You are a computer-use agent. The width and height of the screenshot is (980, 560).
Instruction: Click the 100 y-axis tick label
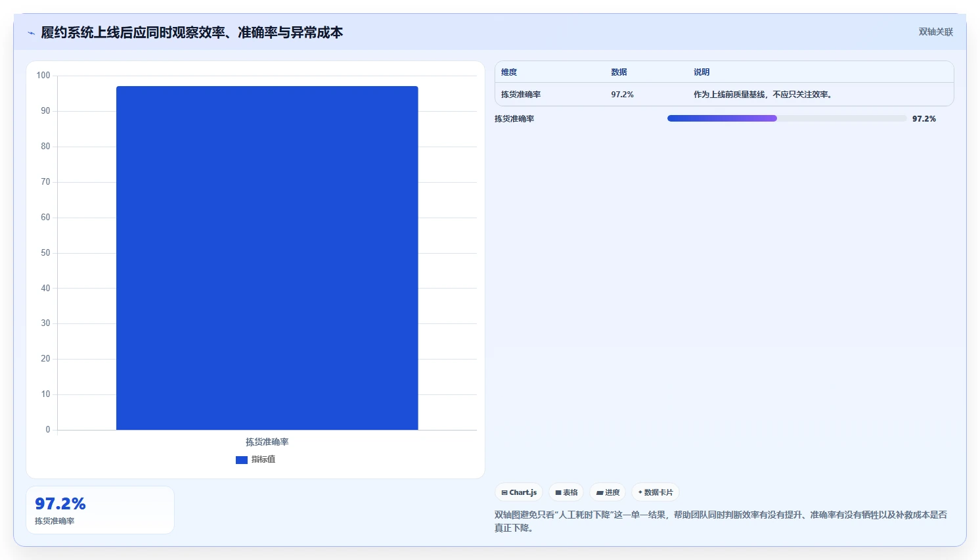pyautogui.click(x=43, y=76)
